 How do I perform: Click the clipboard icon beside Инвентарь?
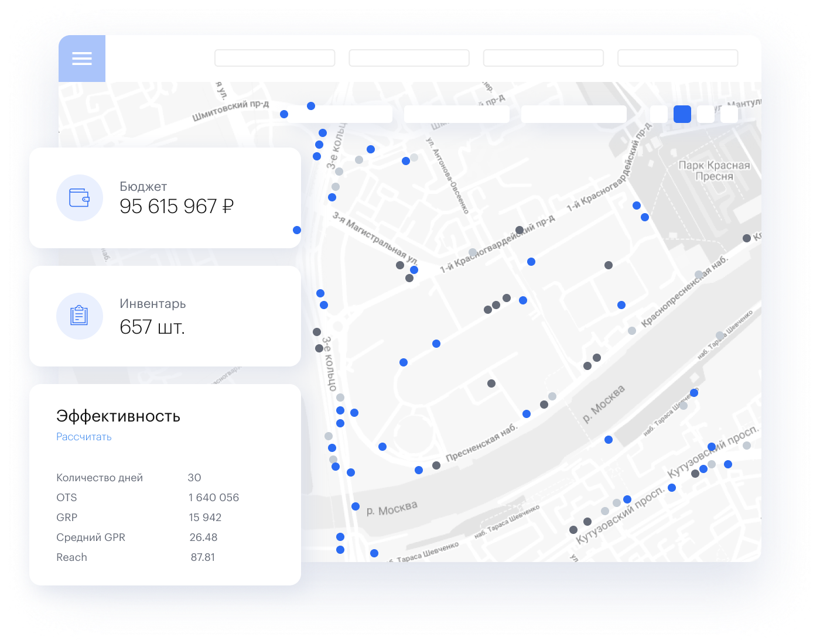pos(79,316)
